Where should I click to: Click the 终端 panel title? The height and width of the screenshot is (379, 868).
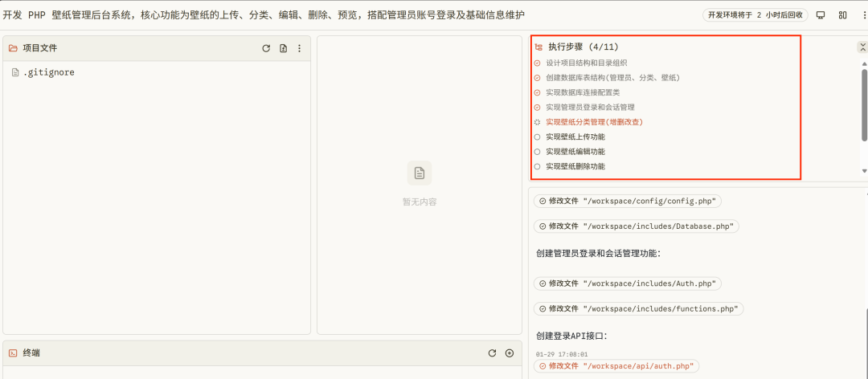31,353
